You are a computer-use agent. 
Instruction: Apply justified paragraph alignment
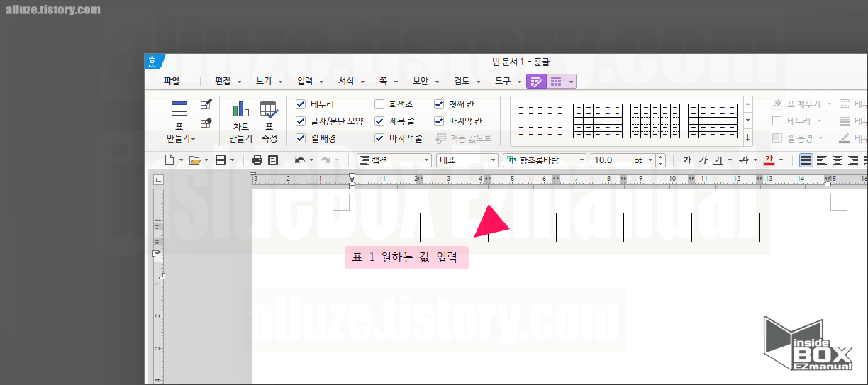pos(806,160)
